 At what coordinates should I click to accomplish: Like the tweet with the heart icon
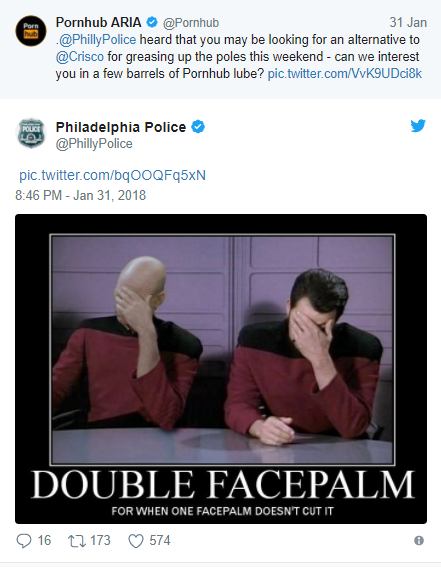coord(136,541)
